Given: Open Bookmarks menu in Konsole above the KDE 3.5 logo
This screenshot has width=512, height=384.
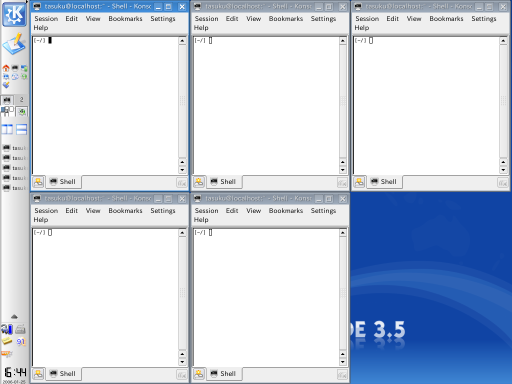Looking at the screenshot, I should point(446,19).
